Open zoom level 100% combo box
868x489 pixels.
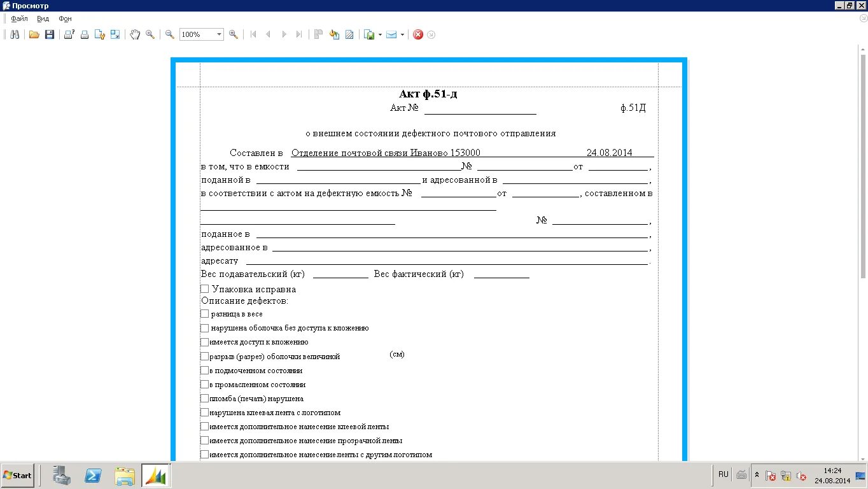202,34
